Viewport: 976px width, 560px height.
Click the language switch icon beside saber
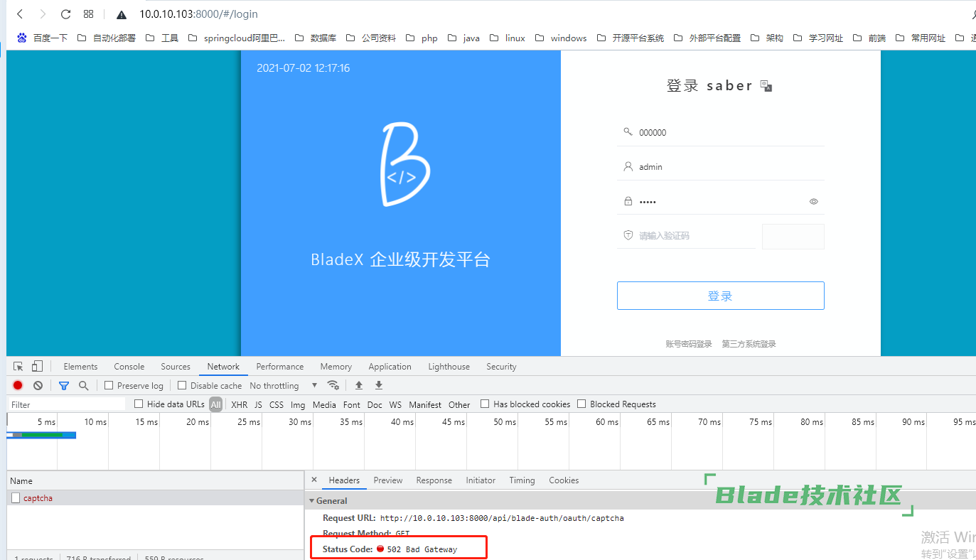point(766,86)
